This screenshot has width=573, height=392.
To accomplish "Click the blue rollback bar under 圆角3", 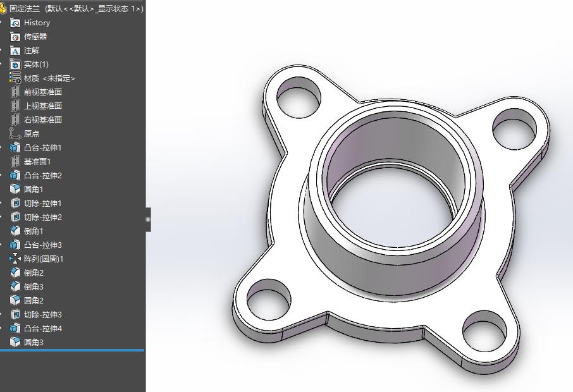I will pyautogui.click(x=72, y=350).
